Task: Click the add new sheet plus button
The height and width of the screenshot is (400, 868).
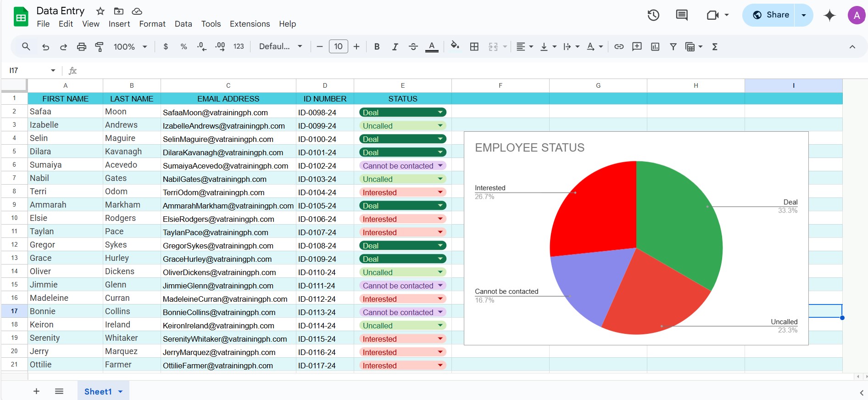Action: point(36,391)
